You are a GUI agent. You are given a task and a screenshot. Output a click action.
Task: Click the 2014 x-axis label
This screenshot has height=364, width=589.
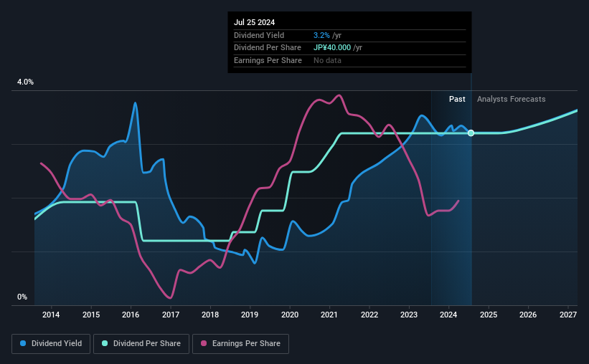point(51,315)
